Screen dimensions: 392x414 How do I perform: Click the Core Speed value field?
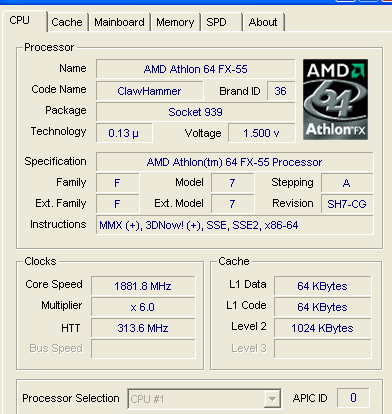pos(143,286)
